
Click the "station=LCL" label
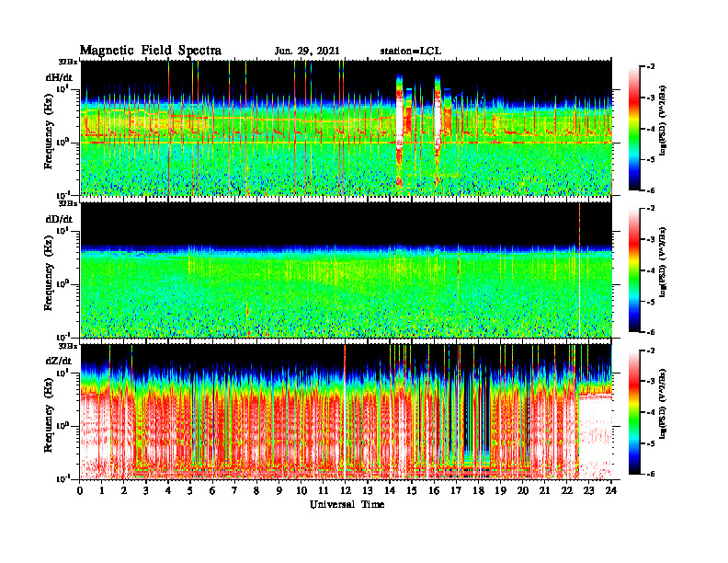(x=411, y=52)
